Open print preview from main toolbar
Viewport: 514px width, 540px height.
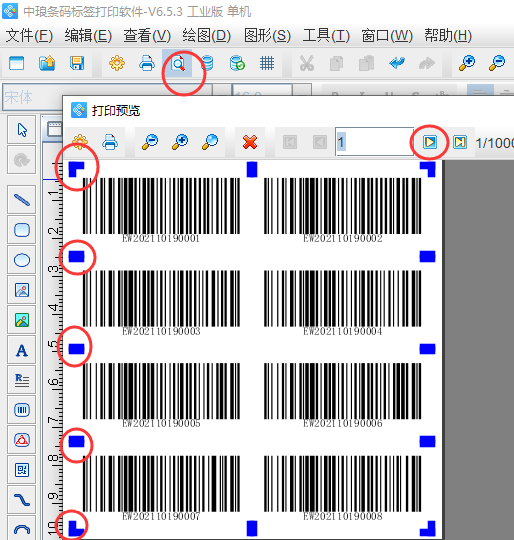pos(178,64)
